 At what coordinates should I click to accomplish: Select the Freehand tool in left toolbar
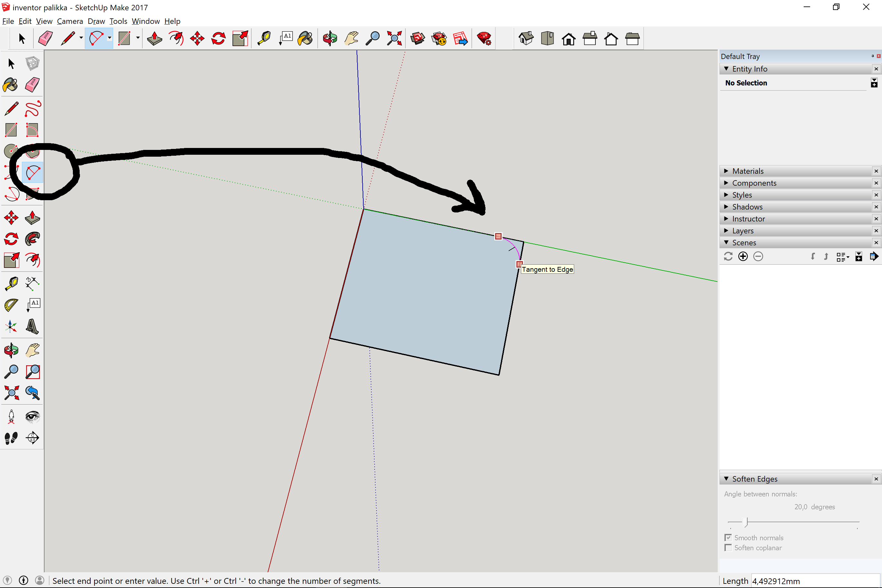tap(33, 109)
